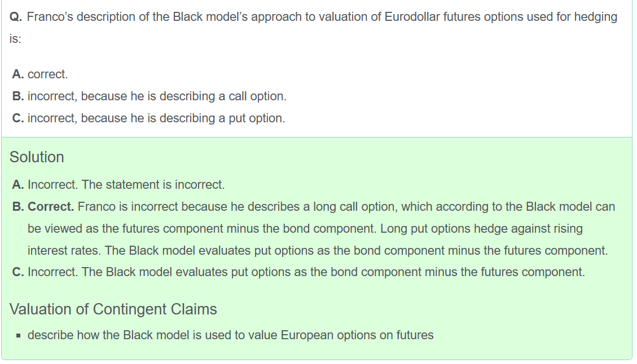
Task: Click the bold "Q." question label
Action: [16, 17]
